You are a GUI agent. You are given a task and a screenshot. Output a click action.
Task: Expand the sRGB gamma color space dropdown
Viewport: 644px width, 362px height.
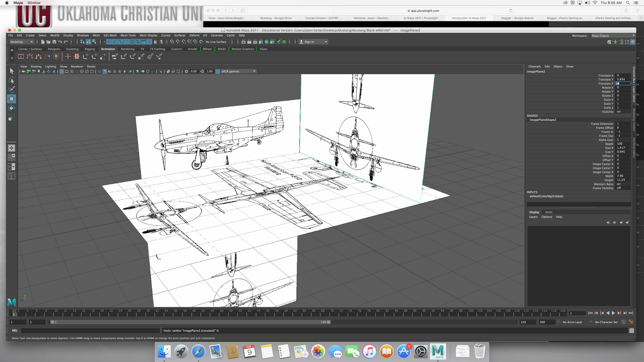[x=254, y=71]
